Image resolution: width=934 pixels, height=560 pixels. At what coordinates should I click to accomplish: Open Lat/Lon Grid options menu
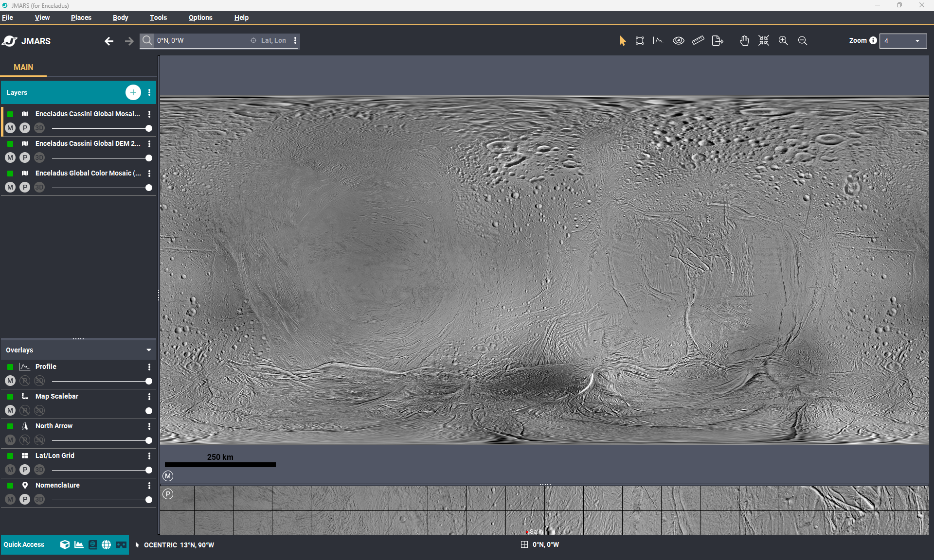pos(149,455)
